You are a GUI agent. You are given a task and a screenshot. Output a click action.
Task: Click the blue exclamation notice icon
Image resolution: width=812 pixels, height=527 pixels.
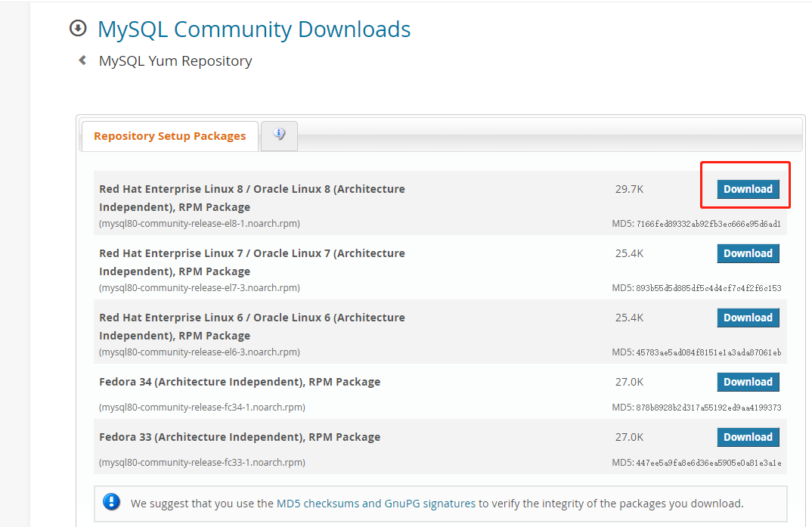(111, 502)
